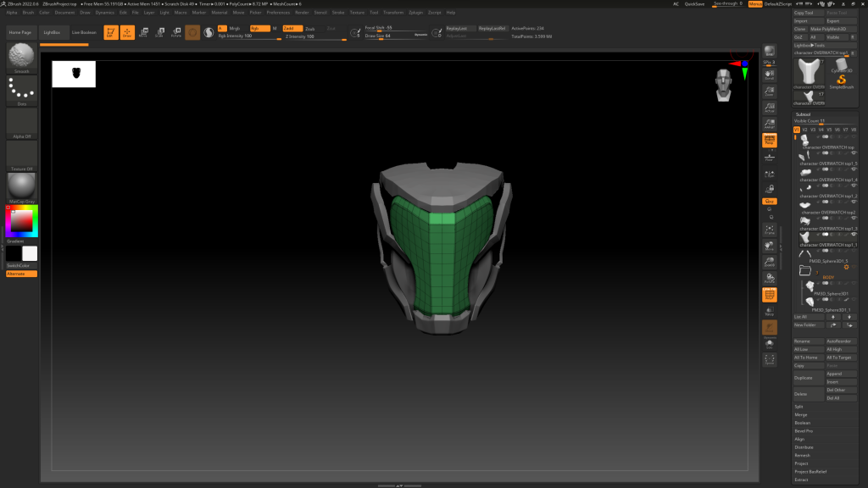Click the Zoom canvas icon
This screenshot has height=488, width=868.
tap(770, 91)
